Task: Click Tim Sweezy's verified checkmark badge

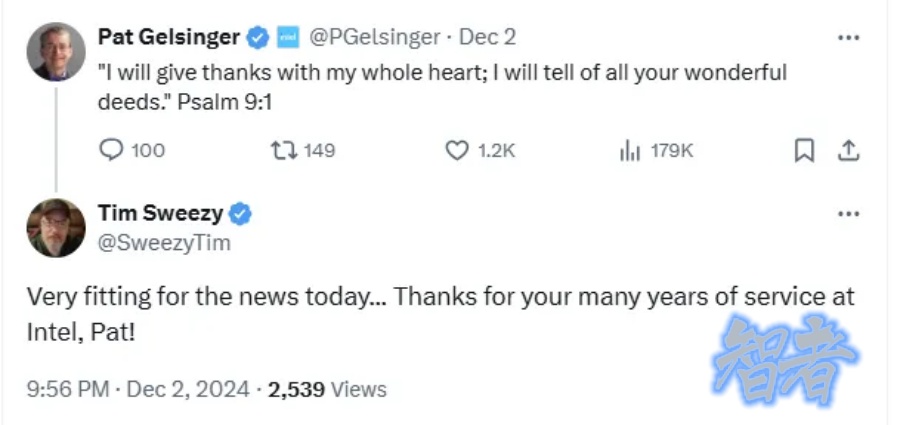Action: (241, 213)
